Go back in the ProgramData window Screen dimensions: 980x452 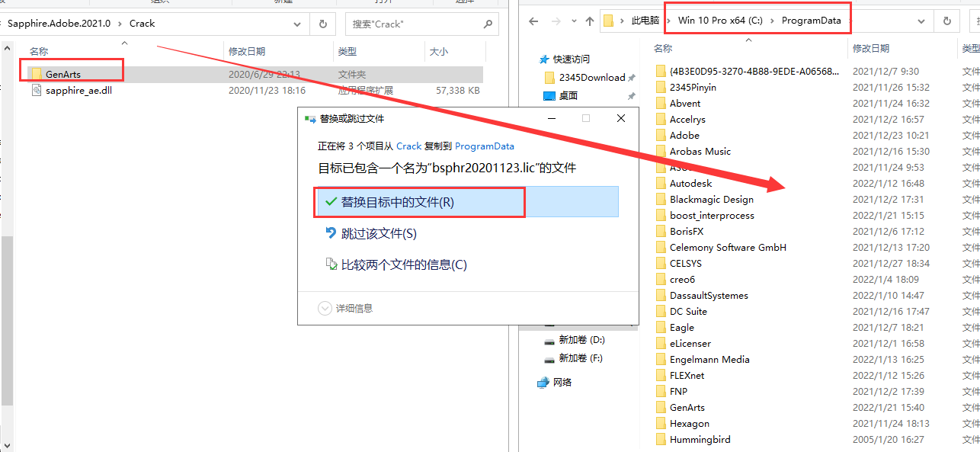(534, 21)
